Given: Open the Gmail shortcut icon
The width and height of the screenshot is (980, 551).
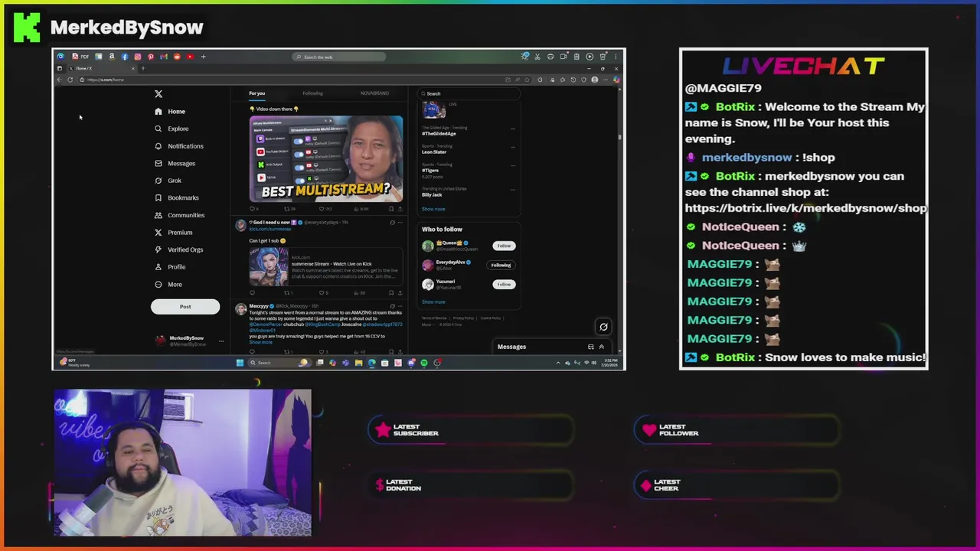Looking at the screenshot, I should coord(164,57).
